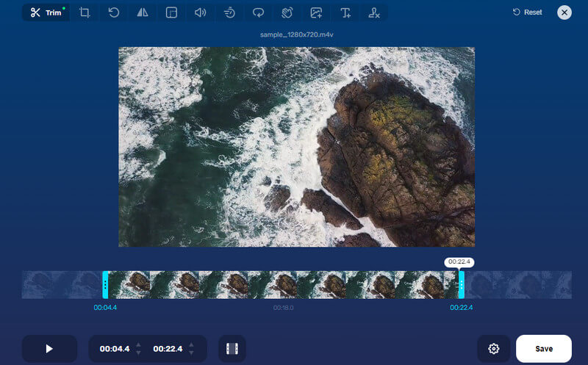Save the trimmed video
The height and width of the screenshot is (365, 588).
point(544,349)
